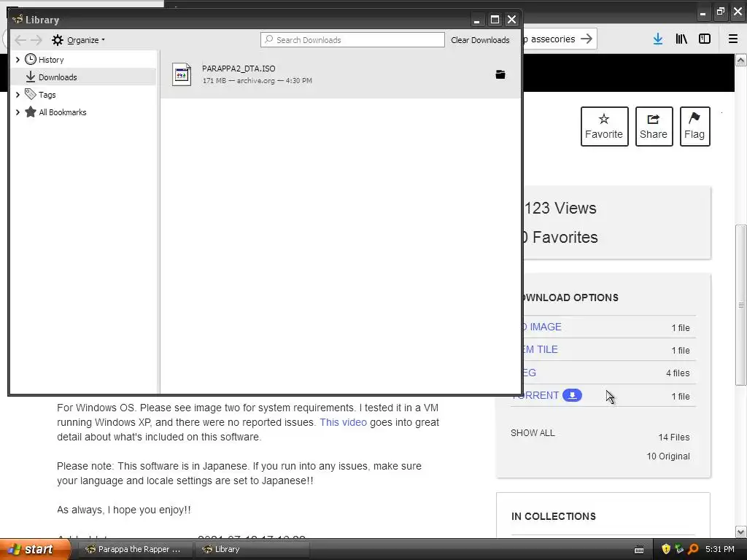The height and width of the screenshot is (560, 747).
Task: Open Firefox hamburger menu
Action: point(733,39)
